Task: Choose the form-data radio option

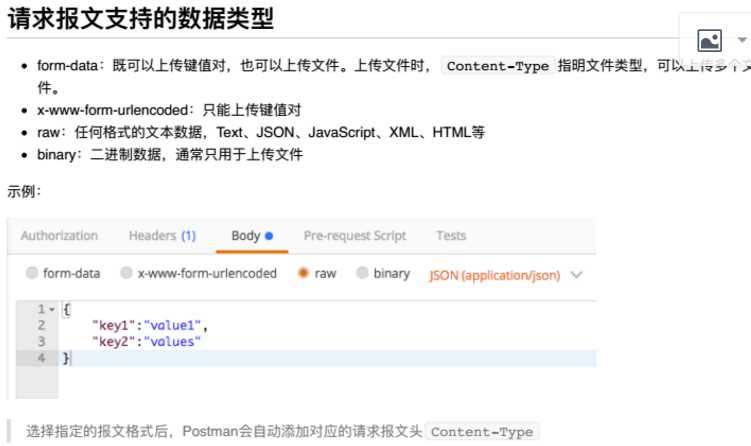Action: click(x=32, y=273)
